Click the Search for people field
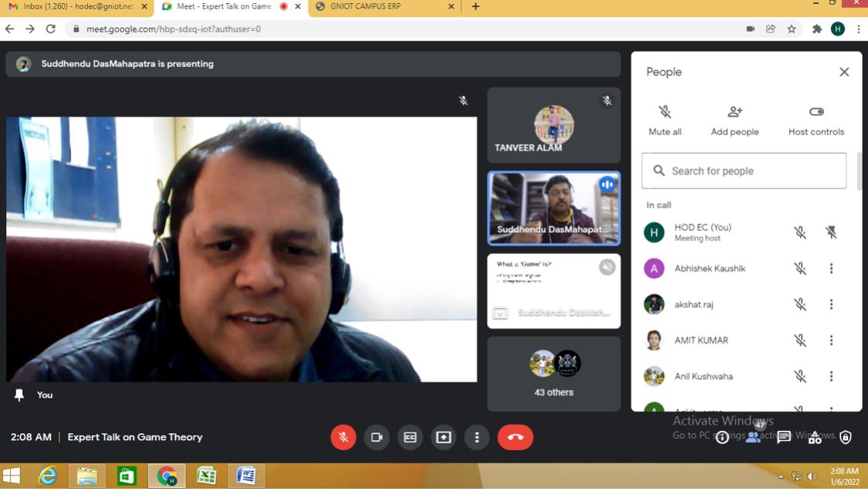The height and width of the screenshot is (498, 868). coord(744,171)
